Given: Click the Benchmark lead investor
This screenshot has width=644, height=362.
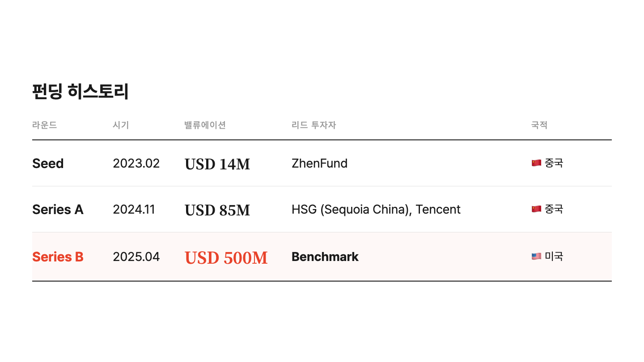Looking at the screenshot, I should (325, 257).
